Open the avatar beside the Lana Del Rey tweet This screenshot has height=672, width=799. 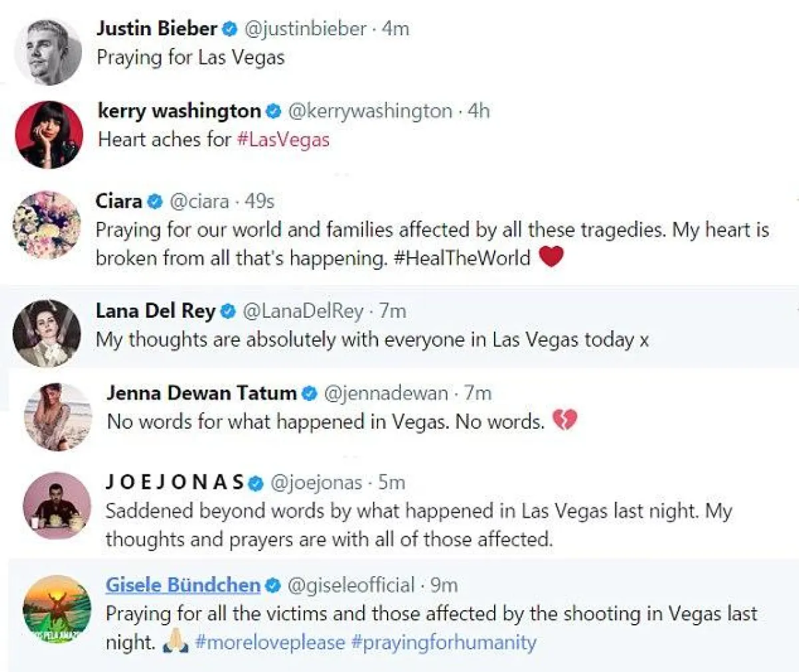(47, 333)
